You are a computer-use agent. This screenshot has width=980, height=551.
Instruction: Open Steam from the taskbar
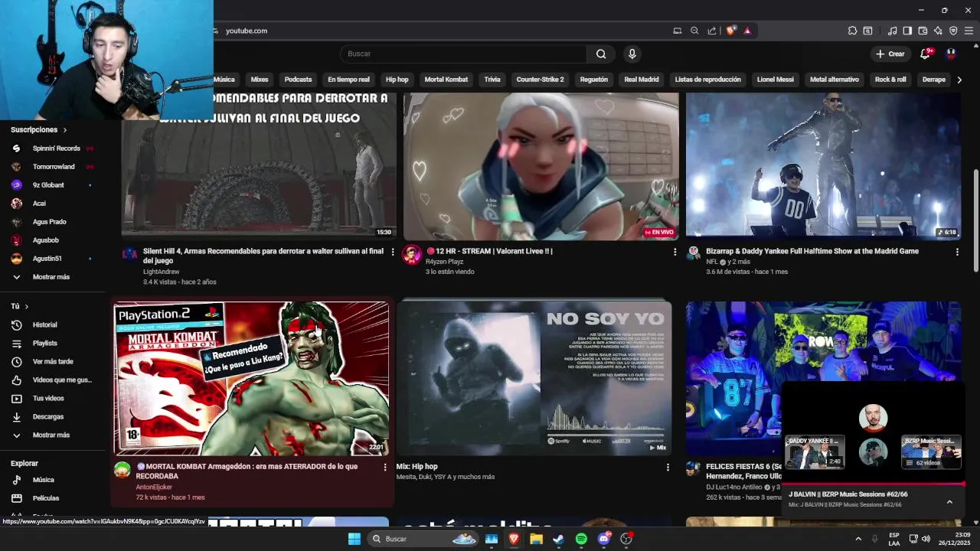click(558, 539)
